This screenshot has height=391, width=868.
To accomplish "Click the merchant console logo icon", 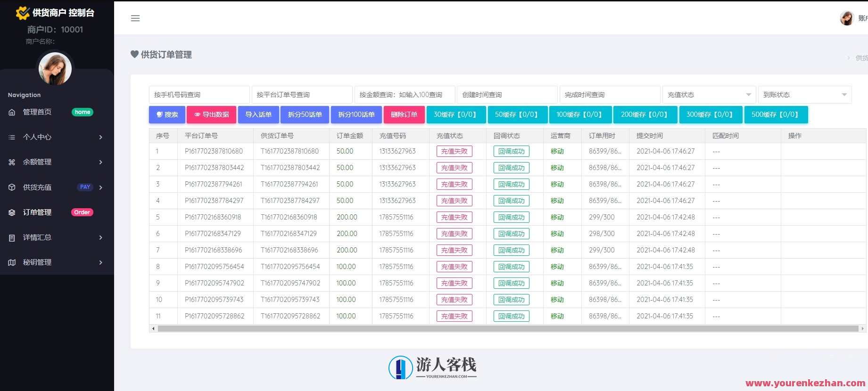I will click(x=22, y=13).
